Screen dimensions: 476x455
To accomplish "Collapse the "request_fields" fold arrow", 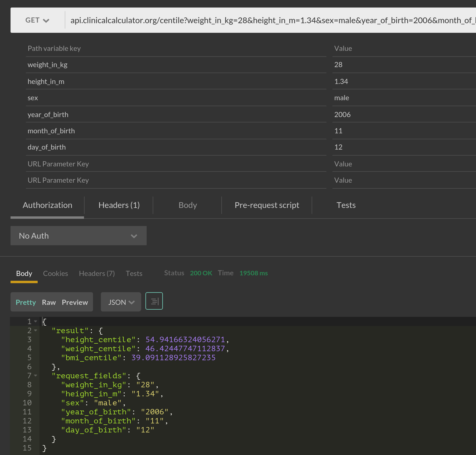I will tap(36, 376).
